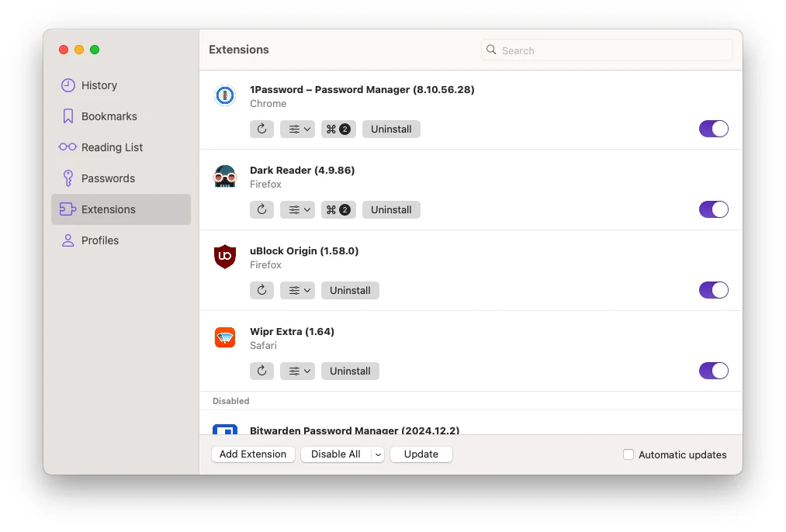
Task: Uninstall the Dark Reader extension
Action: click(391, 210)
